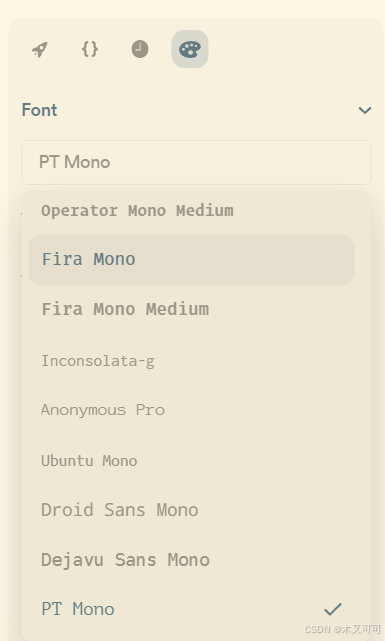Select the palette theme icon
Screen dimensions: 385x641
tap(190, 49)
